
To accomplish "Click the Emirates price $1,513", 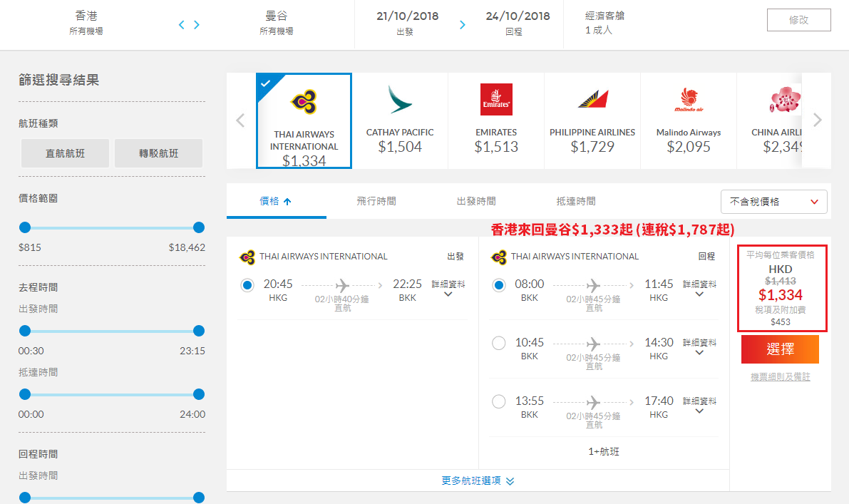I will click(496, 147).
